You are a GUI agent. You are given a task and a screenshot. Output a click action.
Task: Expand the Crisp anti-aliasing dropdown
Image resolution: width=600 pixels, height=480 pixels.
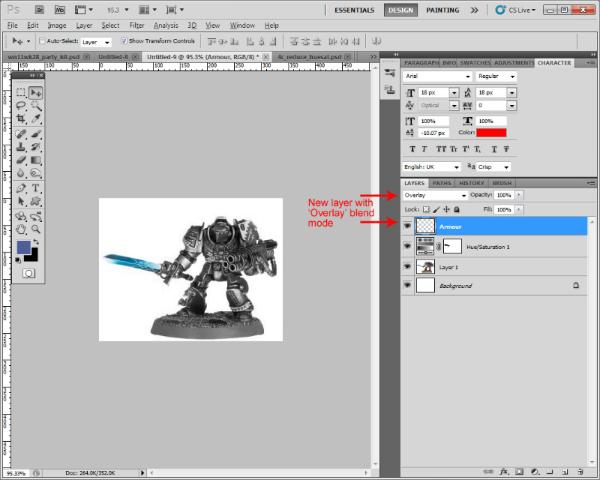coord(493,167)
